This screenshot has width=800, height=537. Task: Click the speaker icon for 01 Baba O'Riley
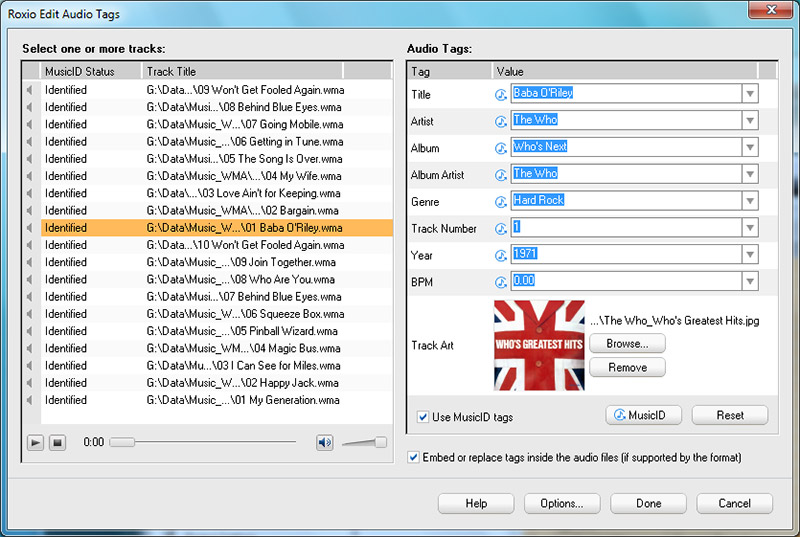[30, 227]
